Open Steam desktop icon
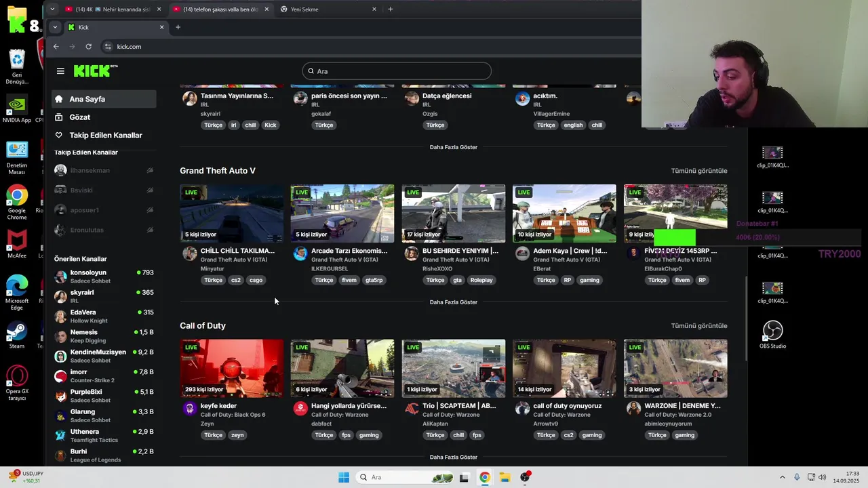The width and height of the screenshot is (868, 488). click(17, 335)
